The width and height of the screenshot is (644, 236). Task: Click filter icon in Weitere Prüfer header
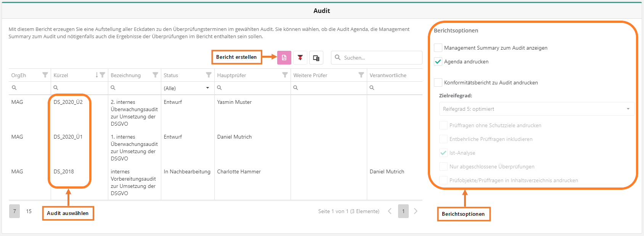(x=361, y=75)
